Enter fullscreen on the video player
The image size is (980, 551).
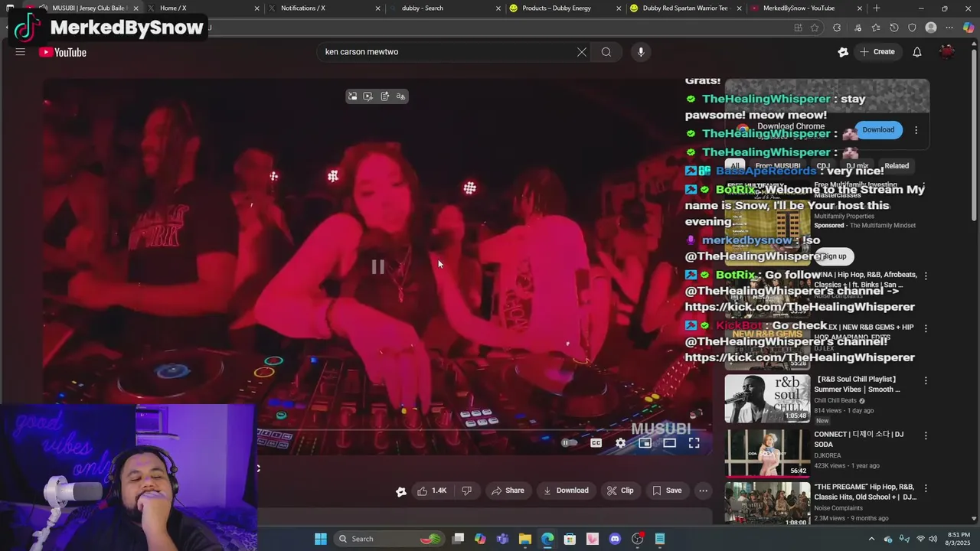point(694,443)
